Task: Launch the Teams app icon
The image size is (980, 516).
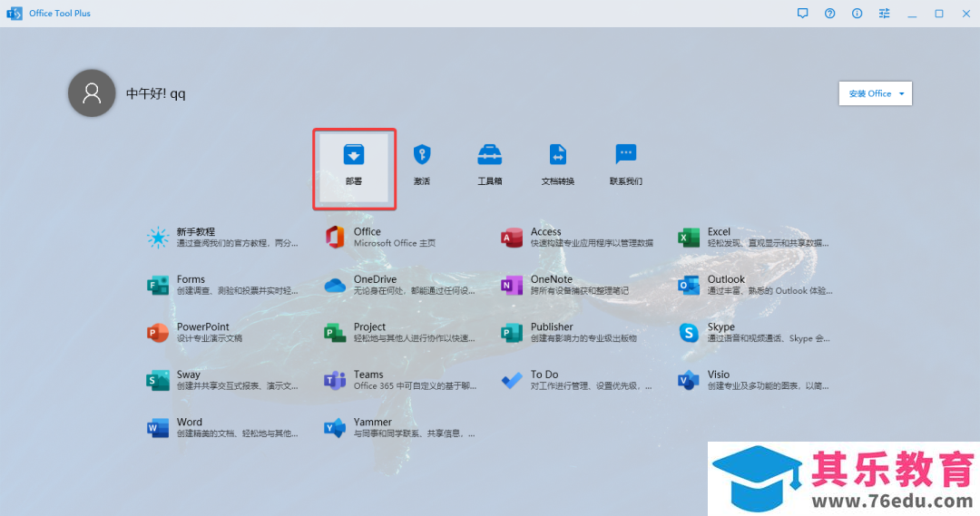Action: pos(335,380)
